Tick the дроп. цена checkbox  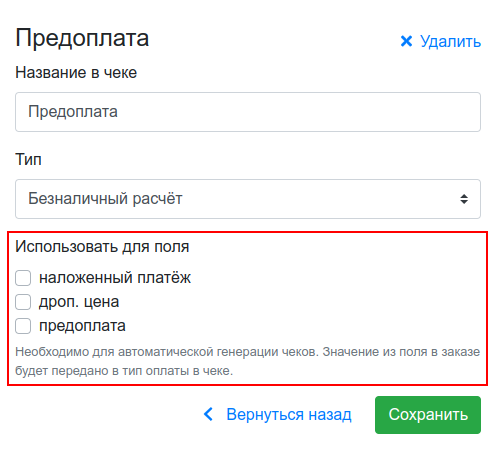coord(23,302)
